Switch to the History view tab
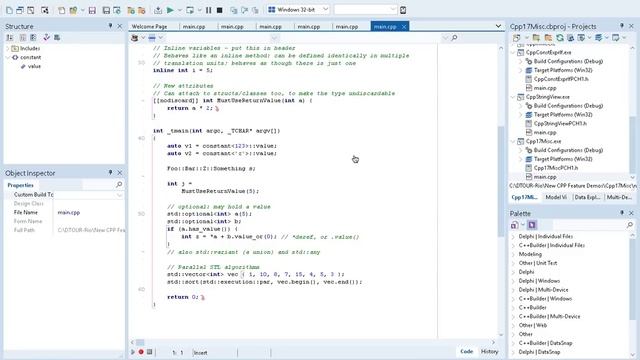The width and height of the screenshot is (640, 360). [489, 351]
